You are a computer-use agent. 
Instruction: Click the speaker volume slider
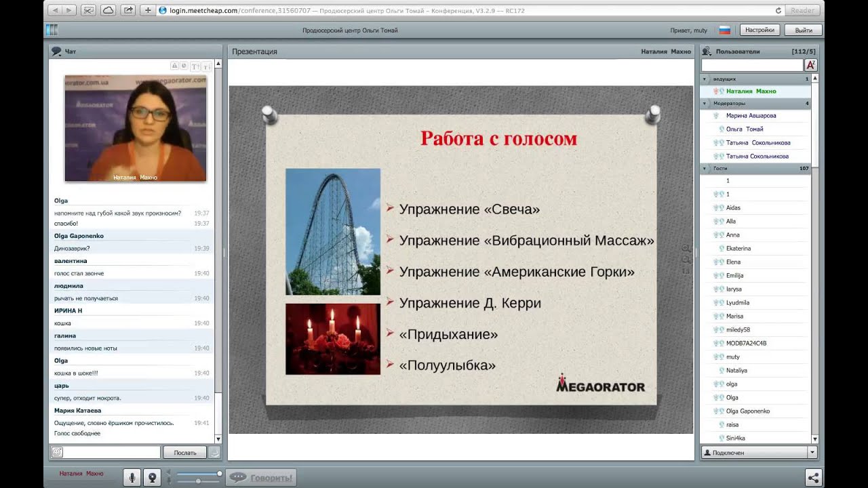point(198,474)
